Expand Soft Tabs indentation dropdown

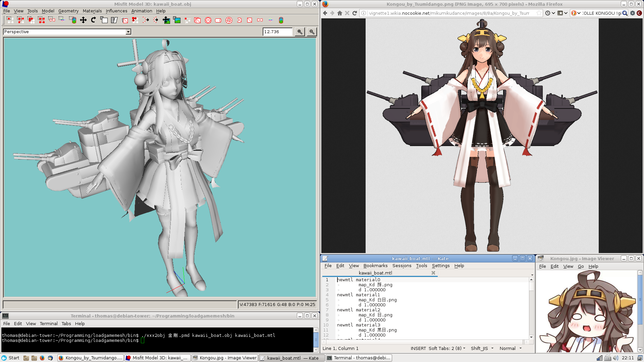[x=447, y=349]
